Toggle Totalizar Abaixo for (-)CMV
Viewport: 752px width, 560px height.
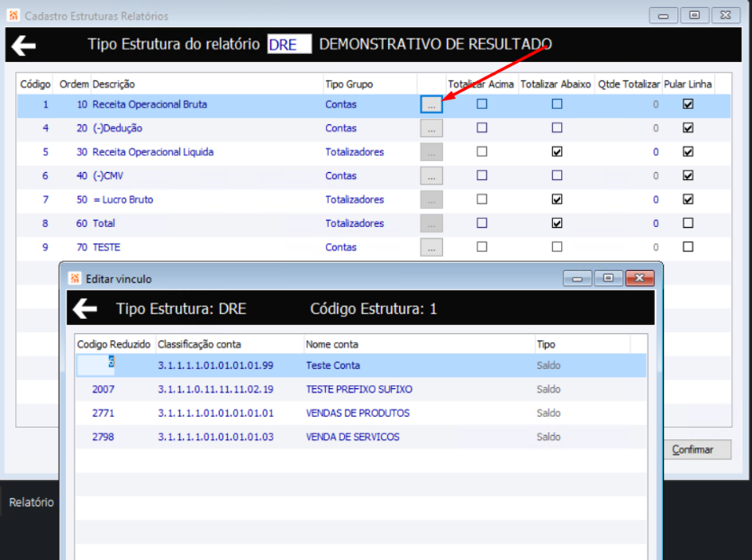(x=557, y=175)
